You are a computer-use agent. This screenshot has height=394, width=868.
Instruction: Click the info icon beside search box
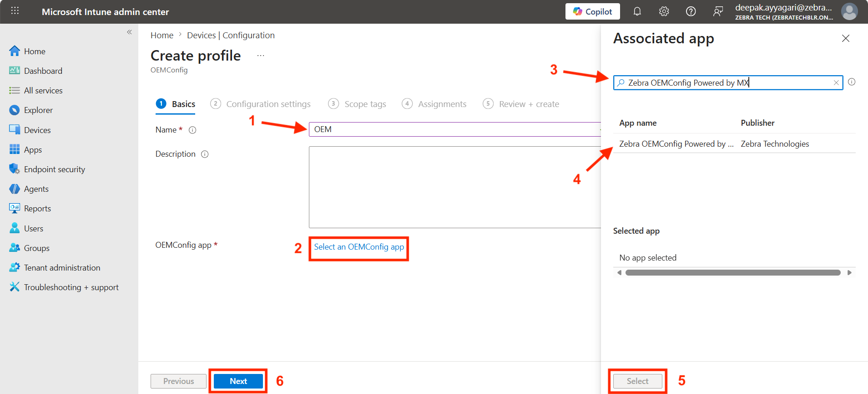(852, 82)
